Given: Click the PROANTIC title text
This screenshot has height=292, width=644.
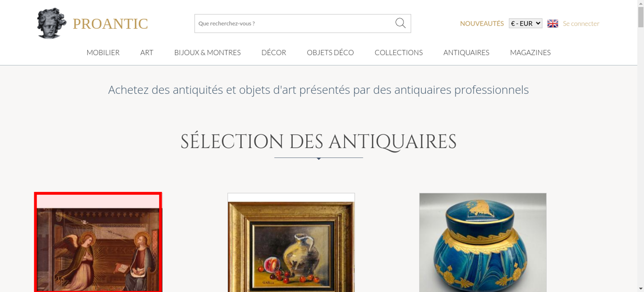Looking at the screenshot, I should click(110, 24).
